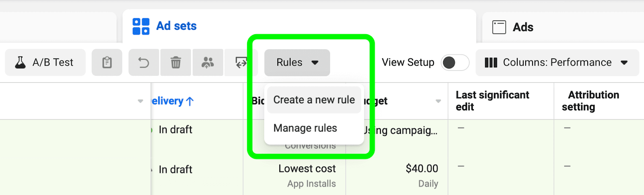
Task: Click the Ads tab window icon
Action: pos(499,27)
